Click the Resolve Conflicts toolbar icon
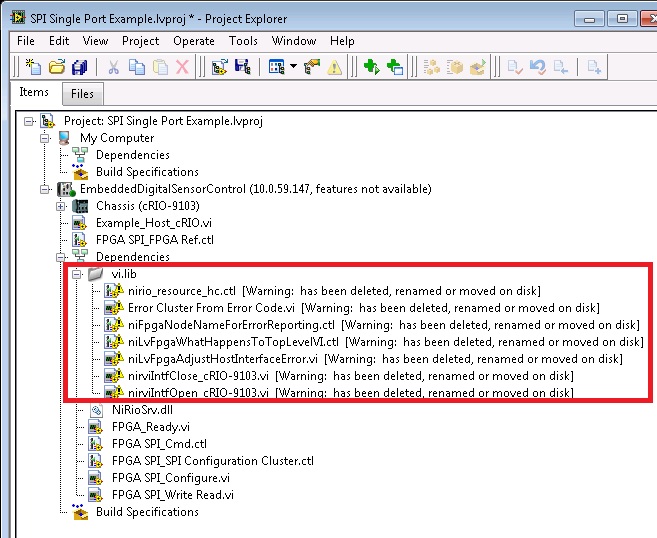Screen dimensions: 657x538 pos(312,67)
